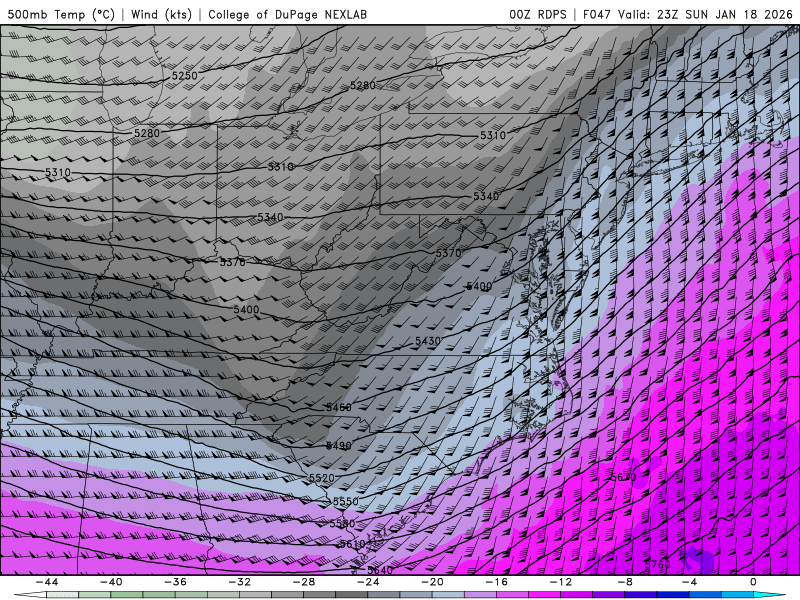Click the -44 temperature scale label
This screenshot has width=800, height=600.
(47, 582)
